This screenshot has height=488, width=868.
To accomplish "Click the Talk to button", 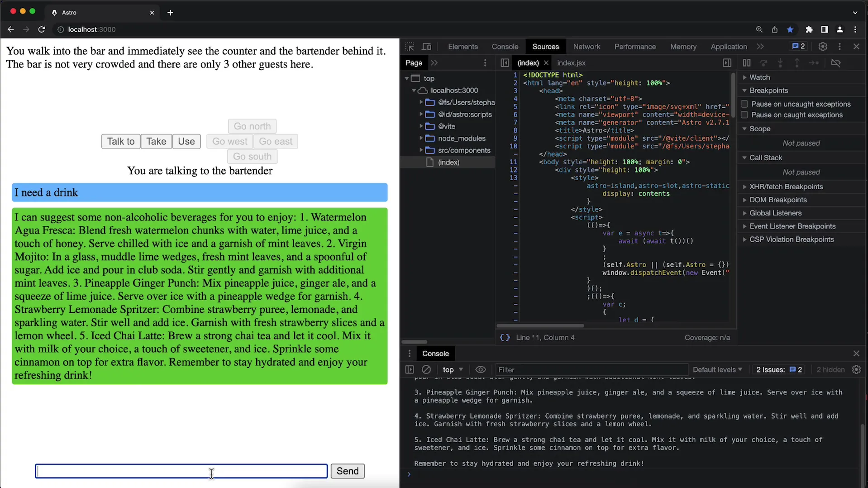I will pos(121,141).
